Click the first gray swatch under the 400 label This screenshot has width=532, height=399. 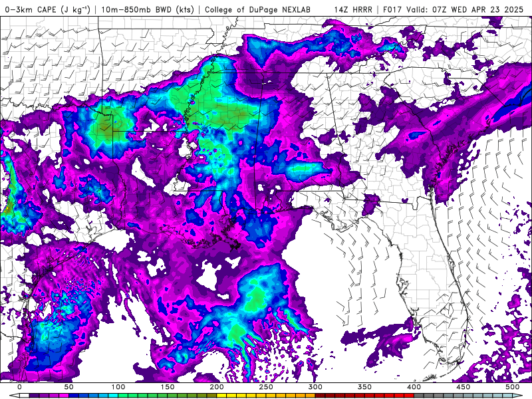[419, 395]
